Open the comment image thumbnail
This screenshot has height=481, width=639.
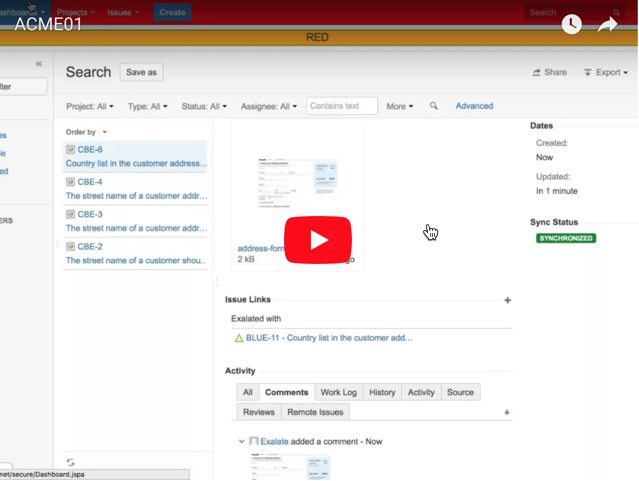coord(290,466)
